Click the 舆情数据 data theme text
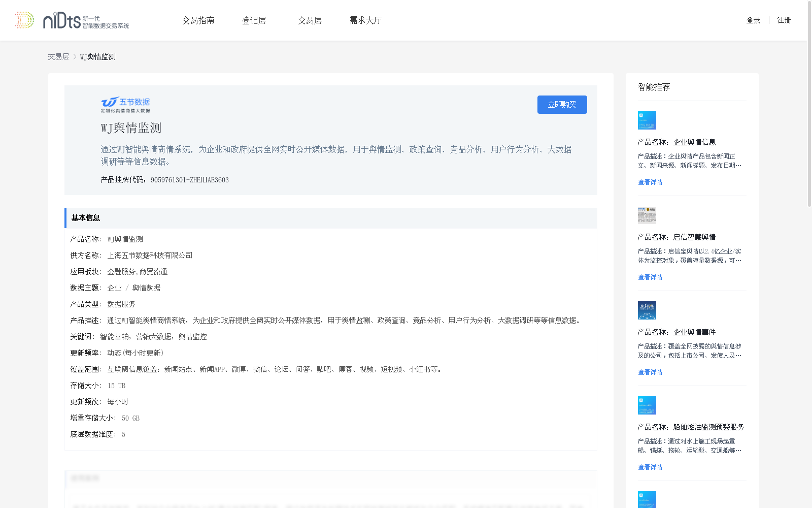The height and width of the screenshot is (508, 812). tap(146, 288)
